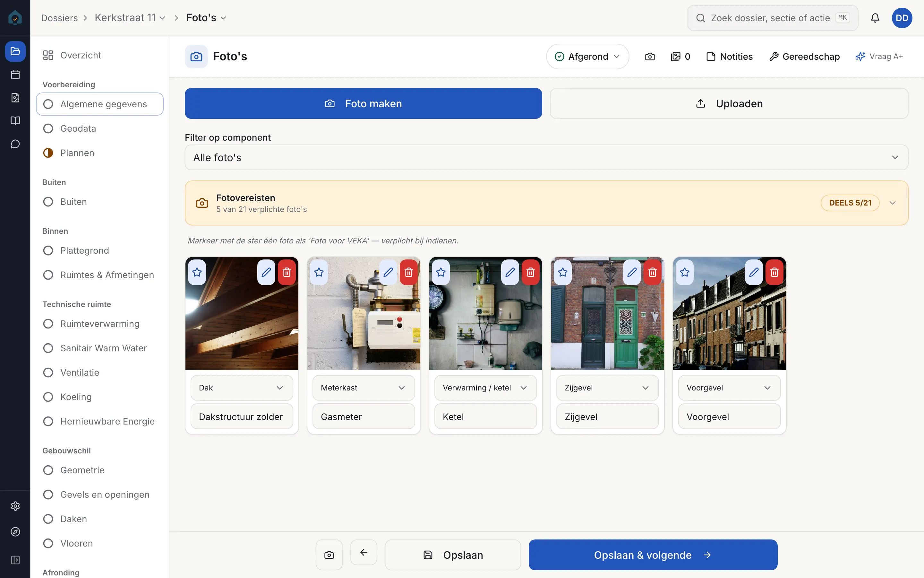Open Dak component dropdown
Viewport: 924px width, 578px height.
point(242,388)
